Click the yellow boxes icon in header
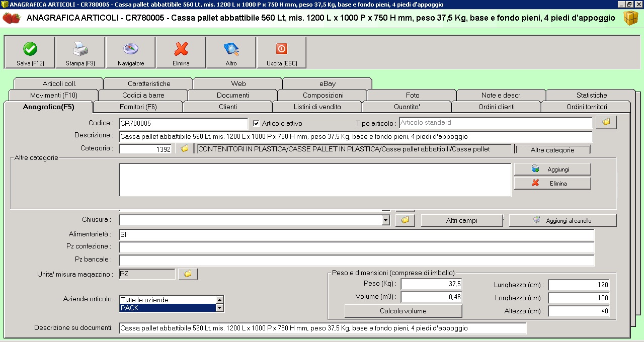The width and height of the screenshot is (644, 342). click(x=631, y=18)
